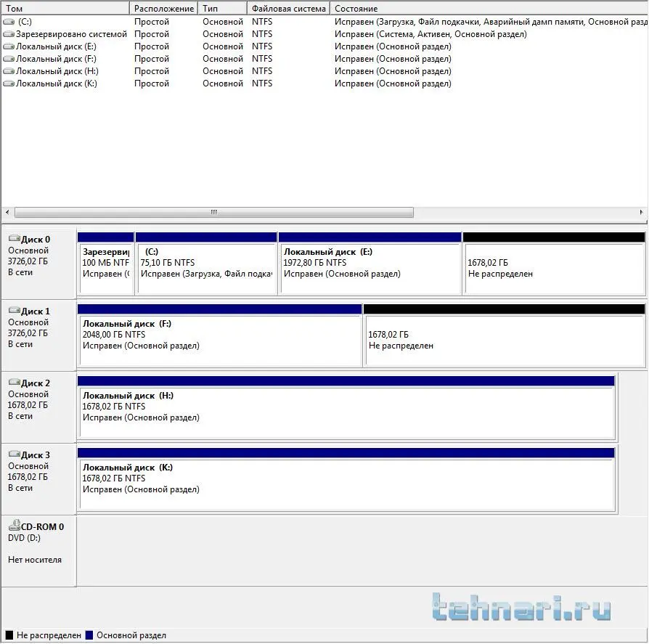Image resolution: width=649 pixels, height=644 pixels.
Task: Click the Диск 1 drive icon
Action: [14, 311]
